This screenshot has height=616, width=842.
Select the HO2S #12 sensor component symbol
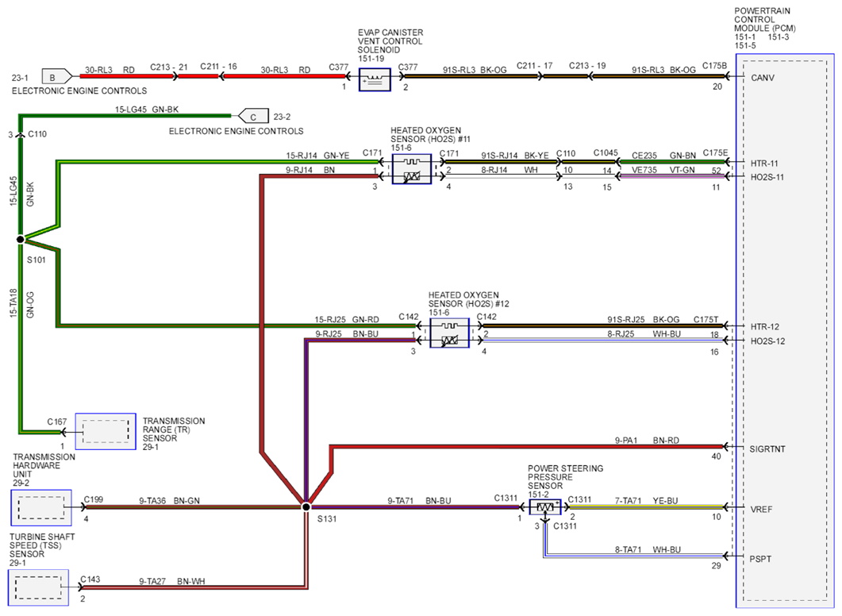coord(449,333)
